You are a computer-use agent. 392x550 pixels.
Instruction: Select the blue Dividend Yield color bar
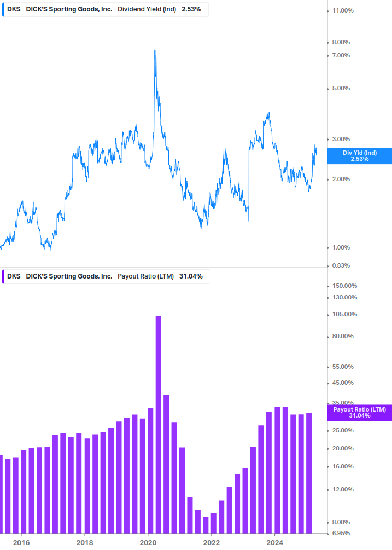[3, 9]
